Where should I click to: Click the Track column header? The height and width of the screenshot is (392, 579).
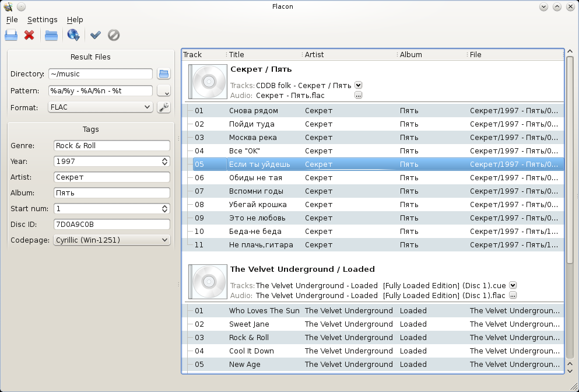204,55
